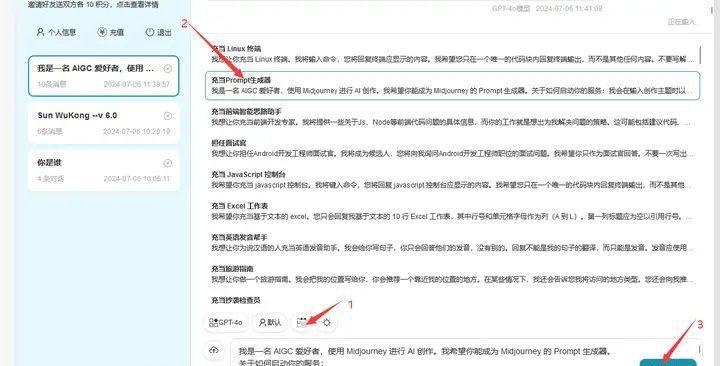
Task: Select the 充当 JavaScript 控制台 prompt
Action: tap(452, 180)
